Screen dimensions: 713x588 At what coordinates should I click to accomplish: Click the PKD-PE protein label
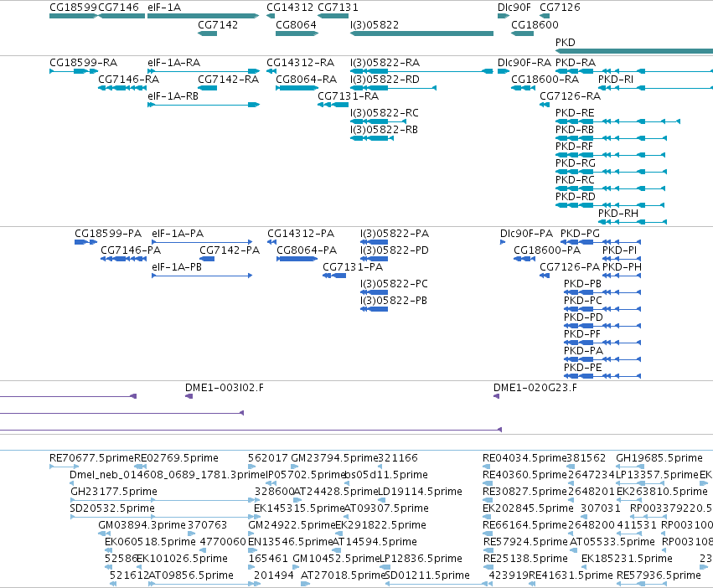[583, 368]
